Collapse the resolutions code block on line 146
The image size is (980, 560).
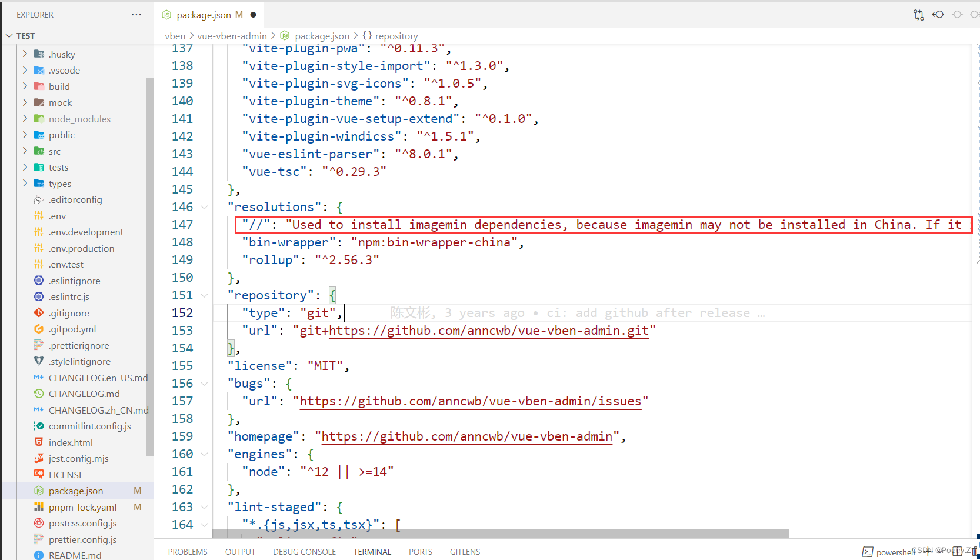(x=204, y=207)
